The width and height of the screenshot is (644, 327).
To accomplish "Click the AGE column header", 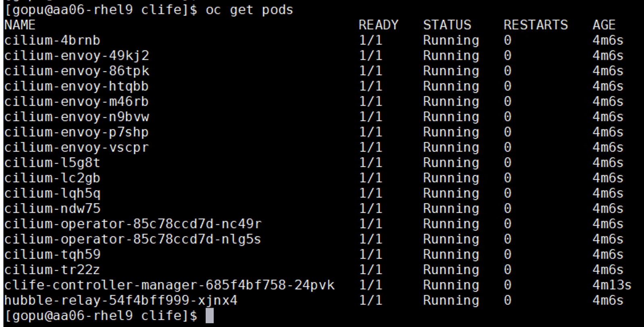I will pyautogui.click(x=604, y=25).
